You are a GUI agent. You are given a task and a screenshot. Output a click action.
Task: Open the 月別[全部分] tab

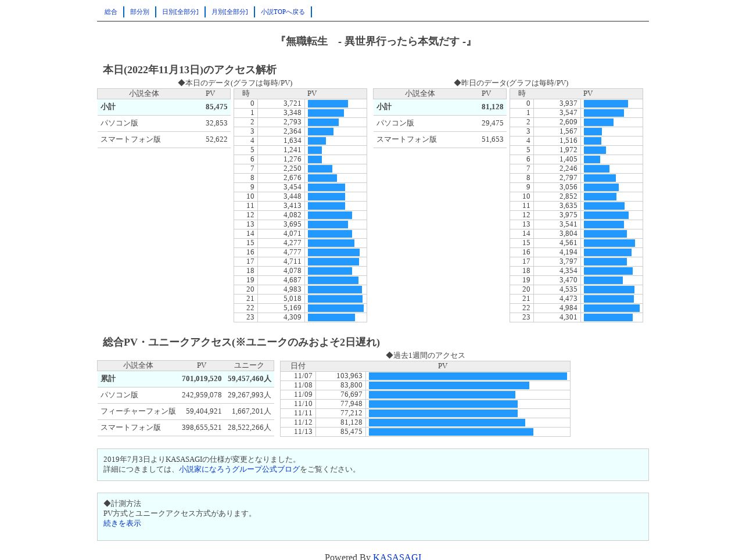tap(229, 12)
